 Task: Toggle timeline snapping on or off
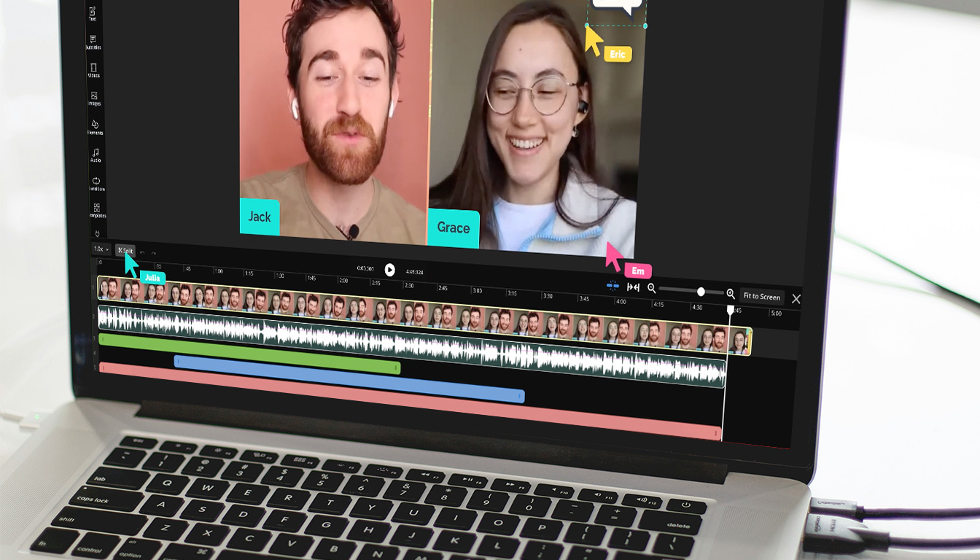[x=615, y=287]
